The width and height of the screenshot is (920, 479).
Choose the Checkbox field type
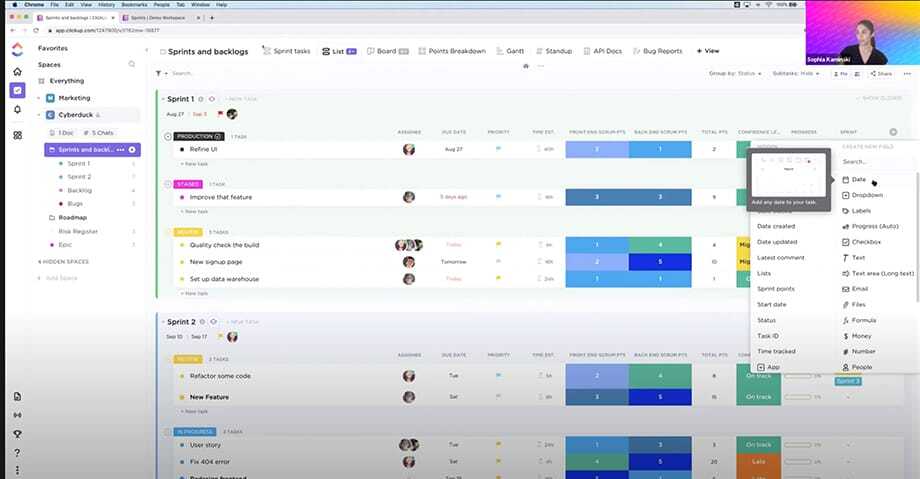[x=861, y=242]
